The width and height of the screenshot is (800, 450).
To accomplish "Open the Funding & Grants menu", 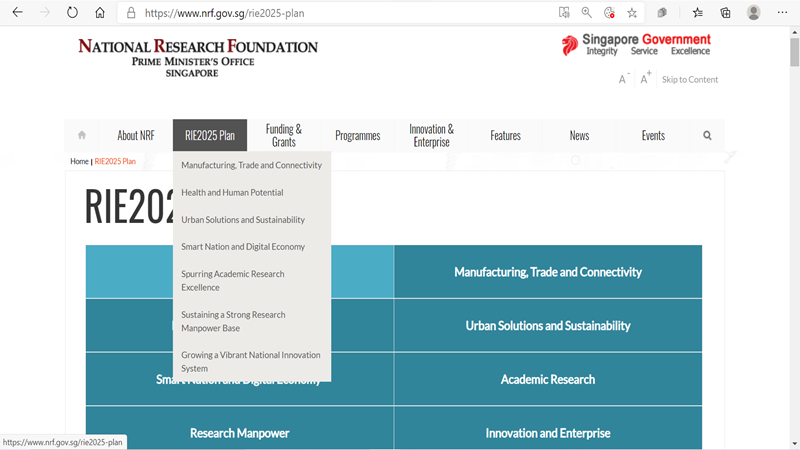I will 284,135.
